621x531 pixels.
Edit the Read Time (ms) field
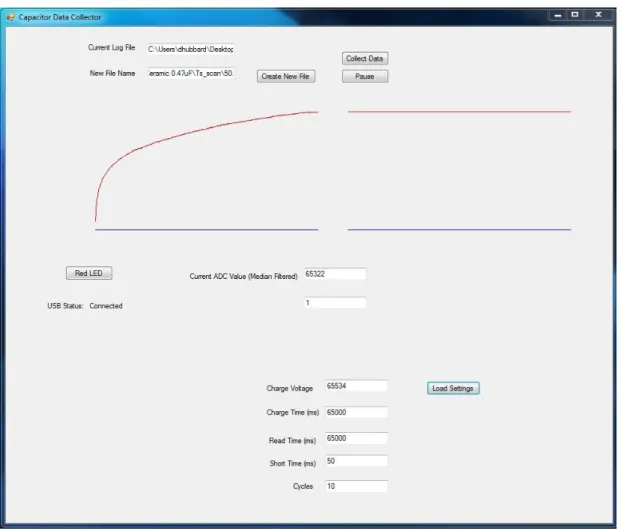356,438
